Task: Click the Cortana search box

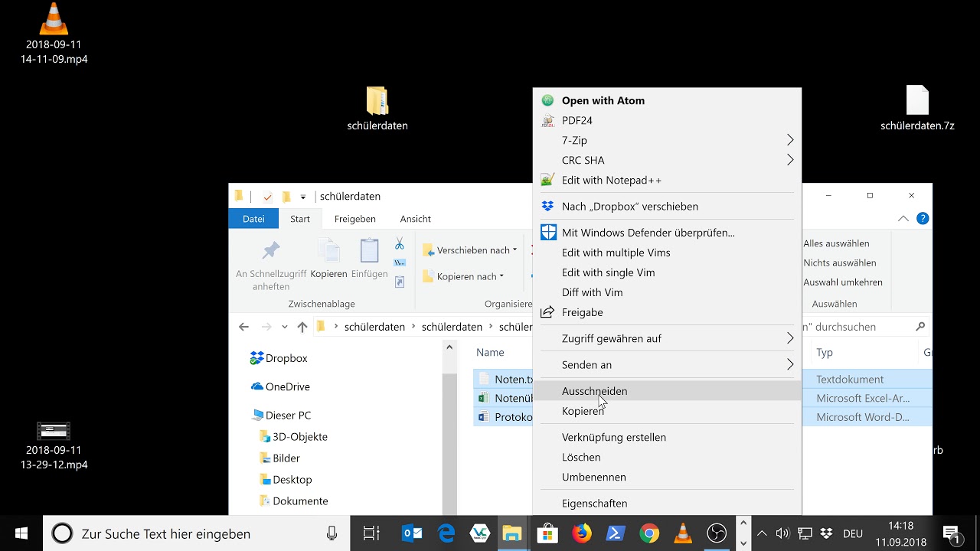Action: pyautogui.click(x=196, y=533)
